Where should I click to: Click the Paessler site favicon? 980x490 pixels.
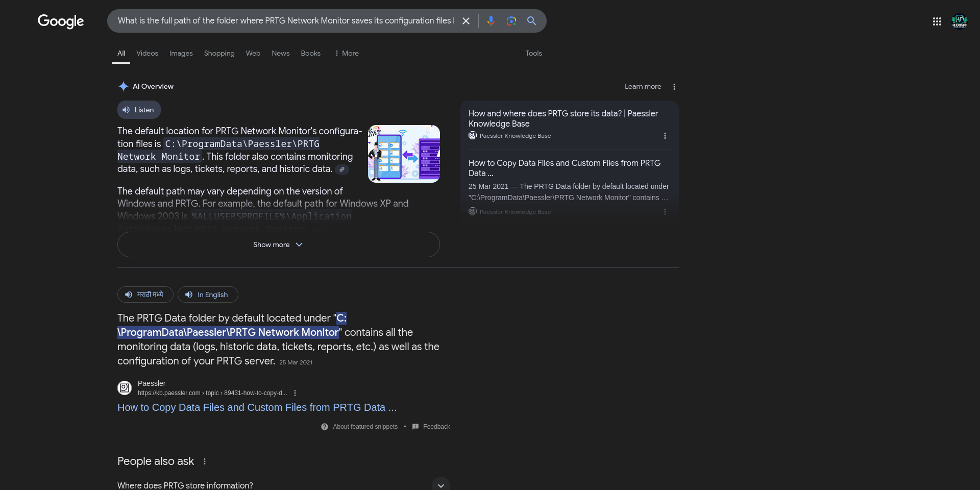pos(125,388)
